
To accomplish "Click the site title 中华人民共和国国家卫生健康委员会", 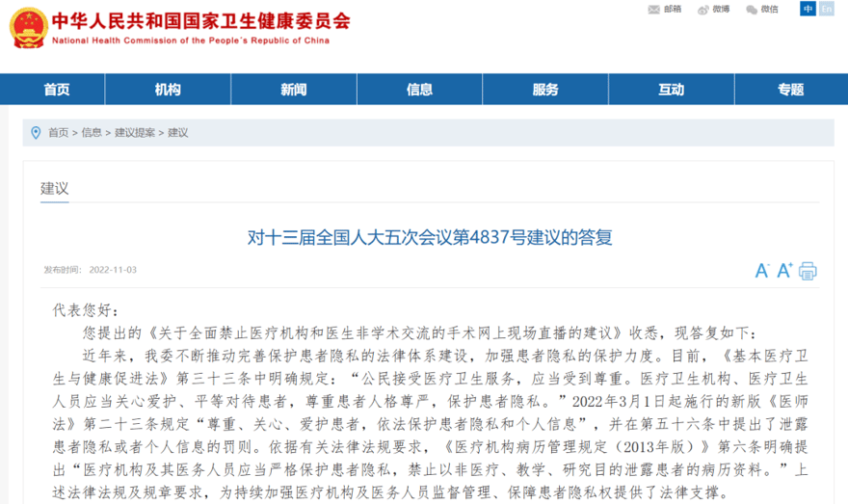I will click(x=201, y=21).
